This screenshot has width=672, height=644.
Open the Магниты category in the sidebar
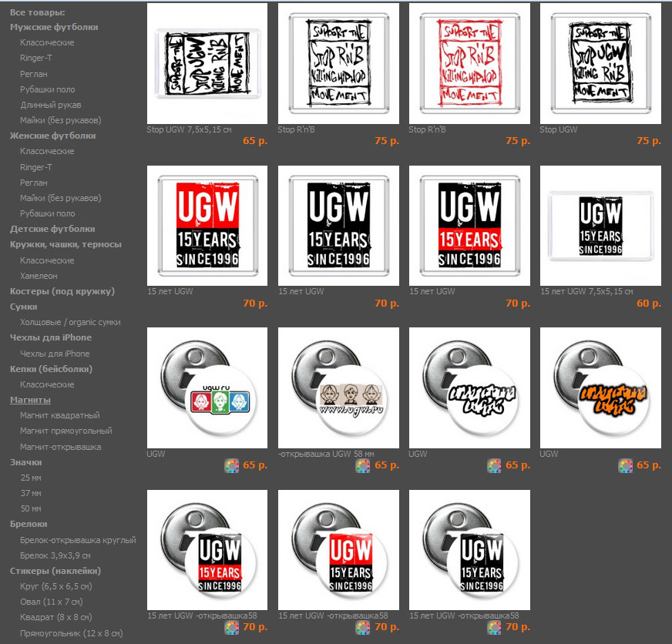[30, 400]
